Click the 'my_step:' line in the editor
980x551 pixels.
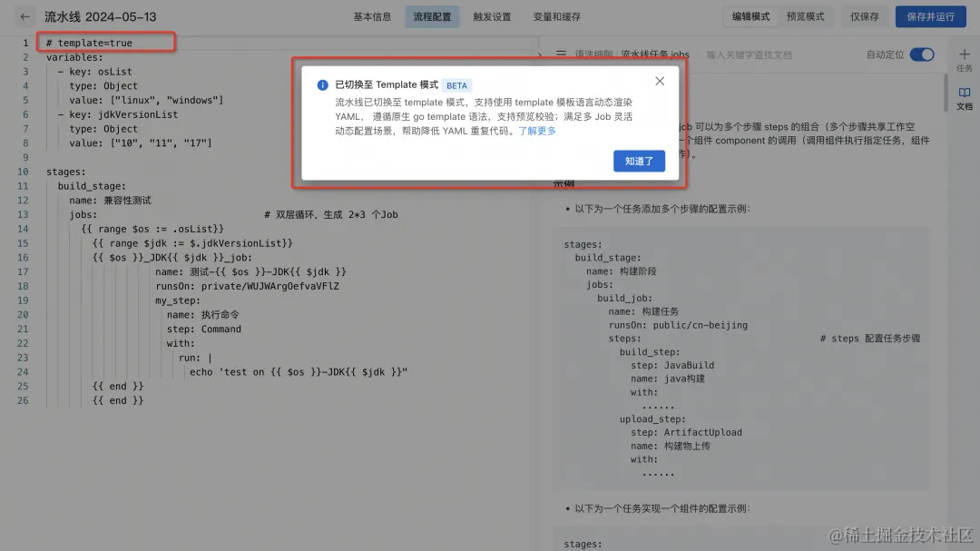tap(178, 300)
